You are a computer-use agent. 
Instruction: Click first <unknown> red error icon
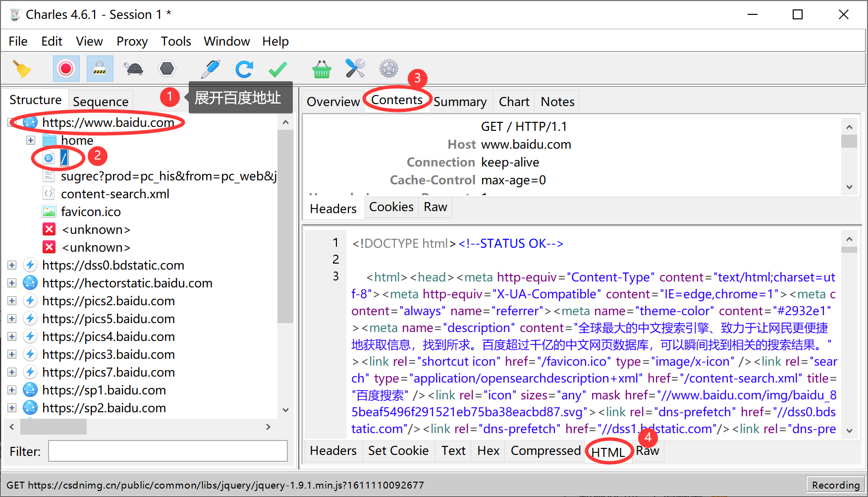[49, 229]
